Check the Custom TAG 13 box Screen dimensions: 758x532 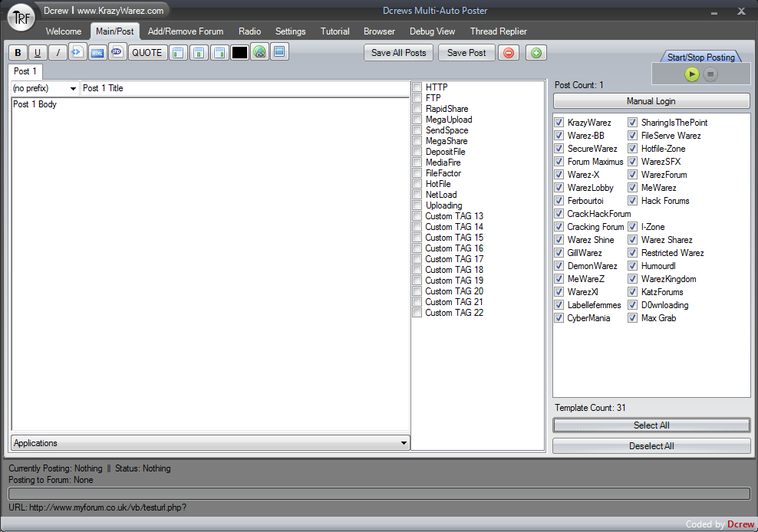(417, 216)
